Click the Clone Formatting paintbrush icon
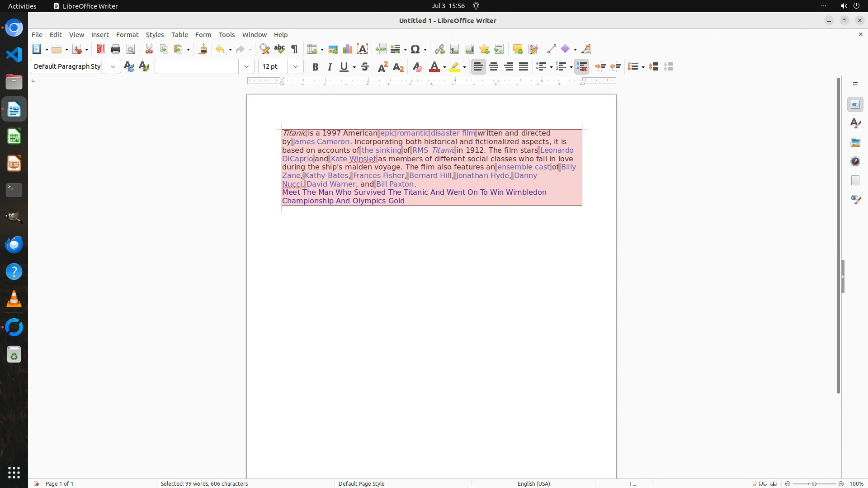 (203, 49)
